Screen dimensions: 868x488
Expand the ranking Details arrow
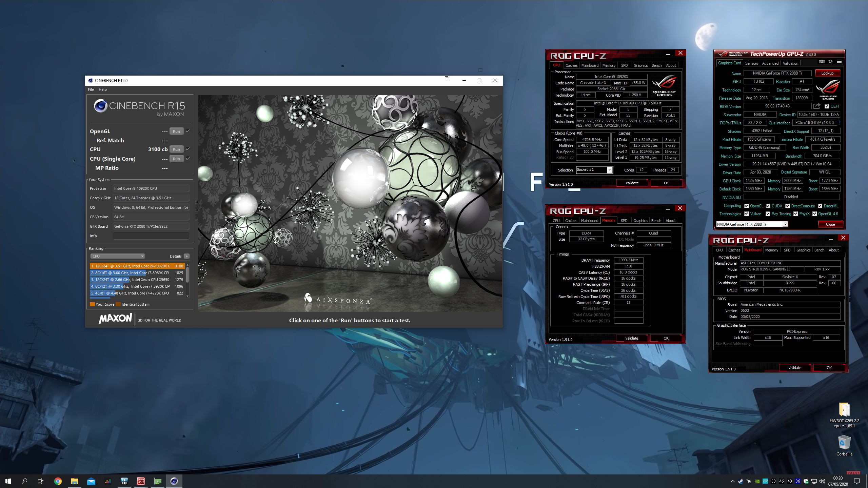click(x=187, y=256)
